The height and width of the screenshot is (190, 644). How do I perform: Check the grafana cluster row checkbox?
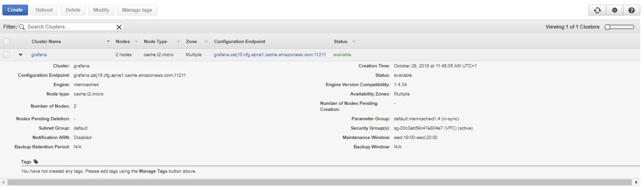pyautogui.click(x=7, y=55)
